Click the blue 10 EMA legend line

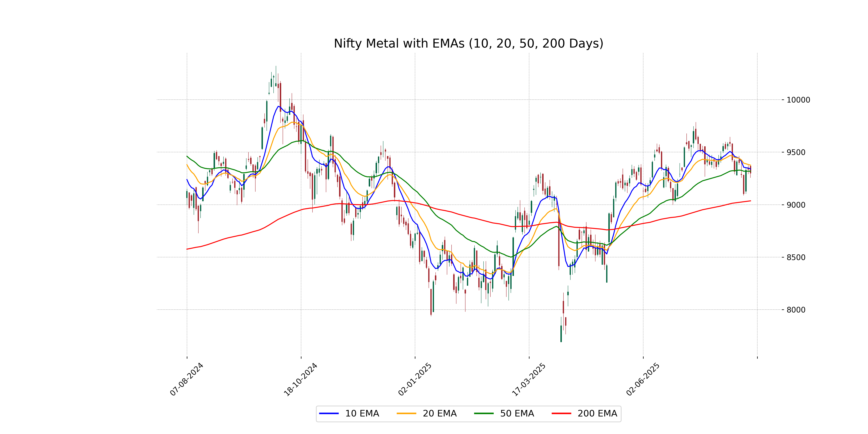pos(329,413)
